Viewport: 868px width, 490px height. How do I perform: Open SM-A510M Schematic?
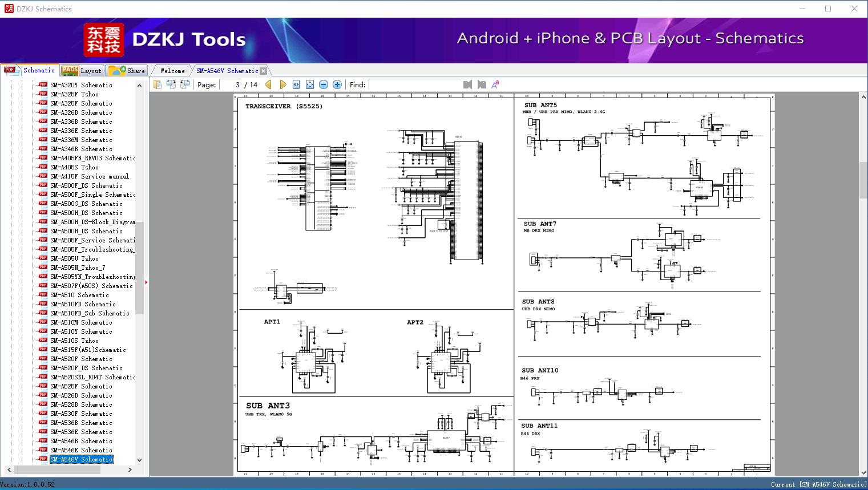pyautogui.click(x=81, y=322)
